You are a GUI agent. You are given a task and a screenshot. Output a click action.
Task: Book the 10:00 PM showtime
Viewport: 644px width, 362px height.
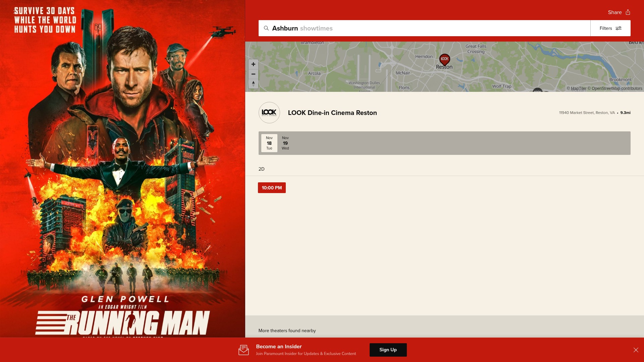click(272, 188)
